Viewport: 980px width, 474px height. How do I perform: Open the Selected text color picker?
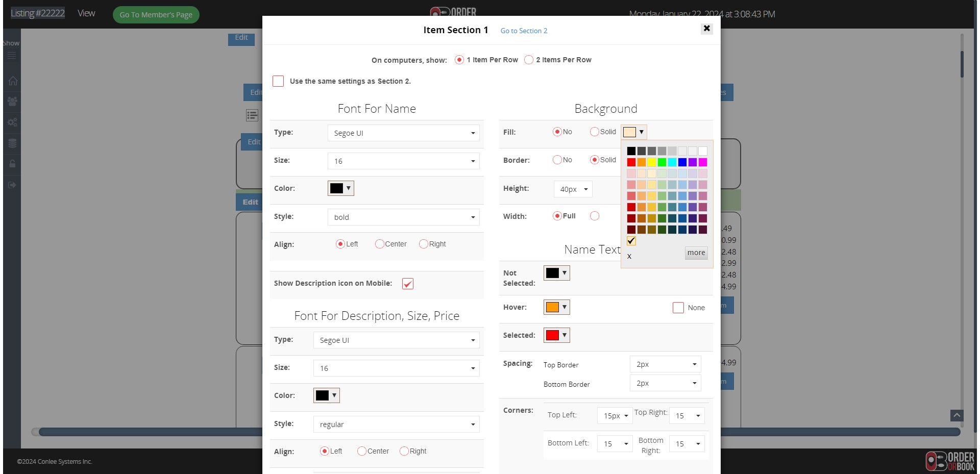(557, 335)
